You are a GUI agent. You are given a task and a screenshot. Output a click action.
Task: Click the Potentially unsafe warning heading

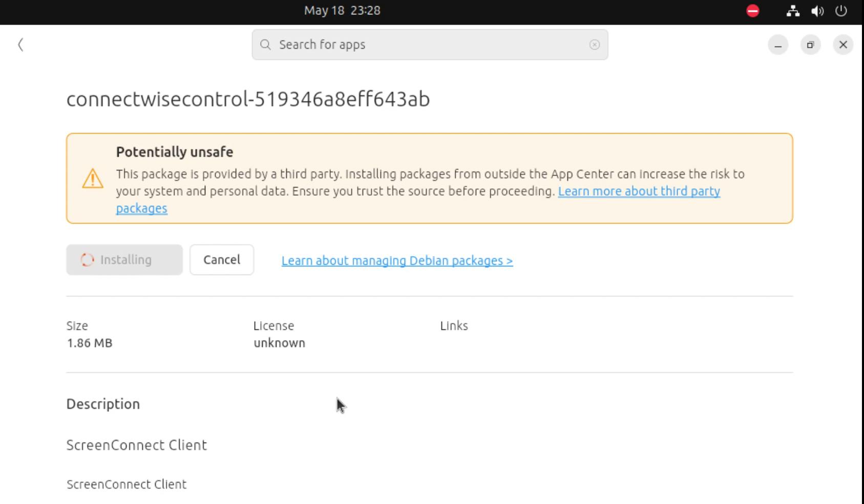click(175, 152)
